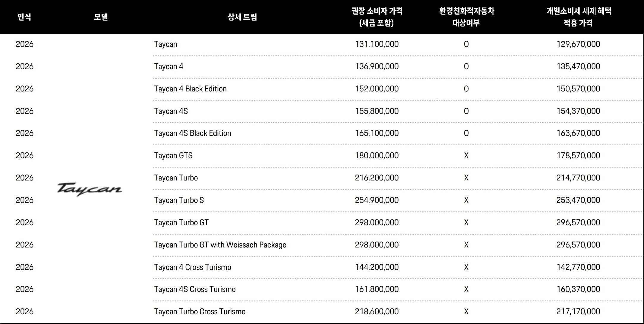The width and height of the screenshot is (644, 324).
Task: Click the Taycan script logo
Action: pos(89,189)
